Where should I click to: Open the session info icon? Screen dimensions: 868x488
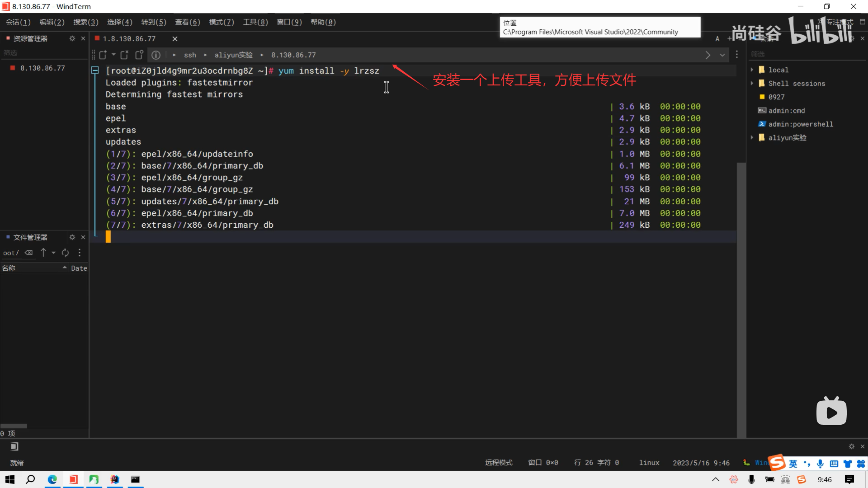156,55
